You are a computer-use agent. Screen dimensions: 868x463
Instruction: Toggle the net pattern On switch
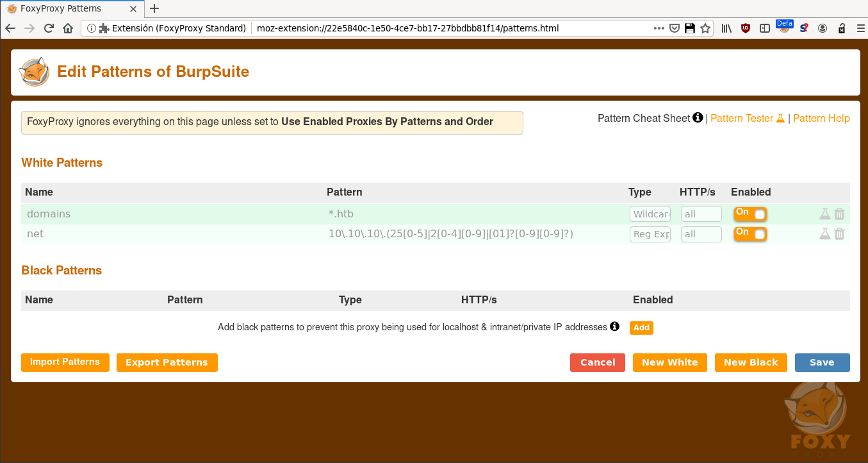pyautogui.click(x=750, y=234)
